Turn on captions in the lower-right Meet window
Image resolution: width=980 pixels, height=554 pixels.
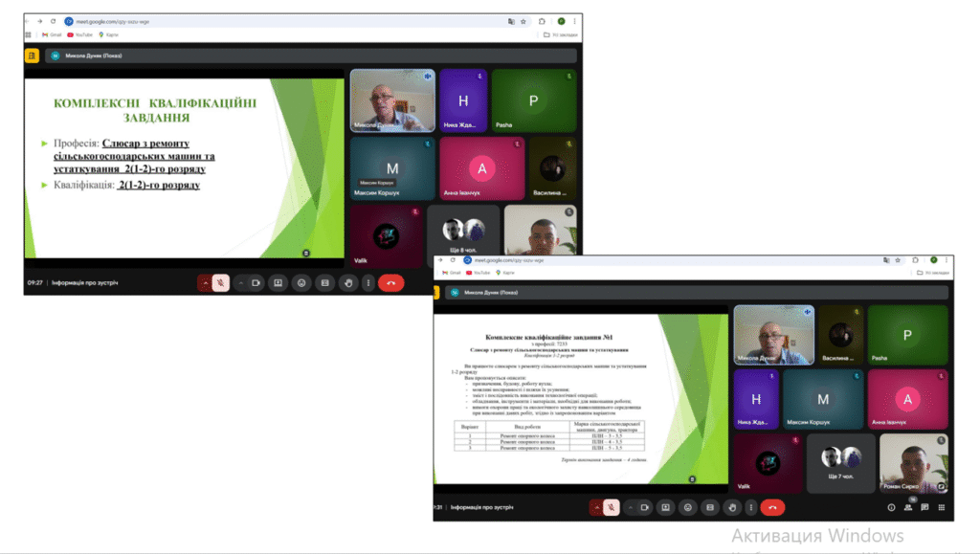711,507
